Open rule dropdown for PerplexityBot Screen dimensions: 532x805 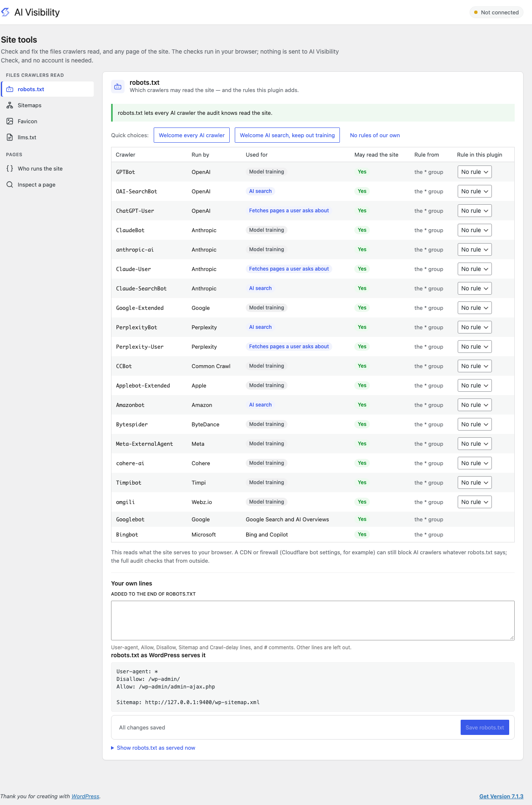475,328
